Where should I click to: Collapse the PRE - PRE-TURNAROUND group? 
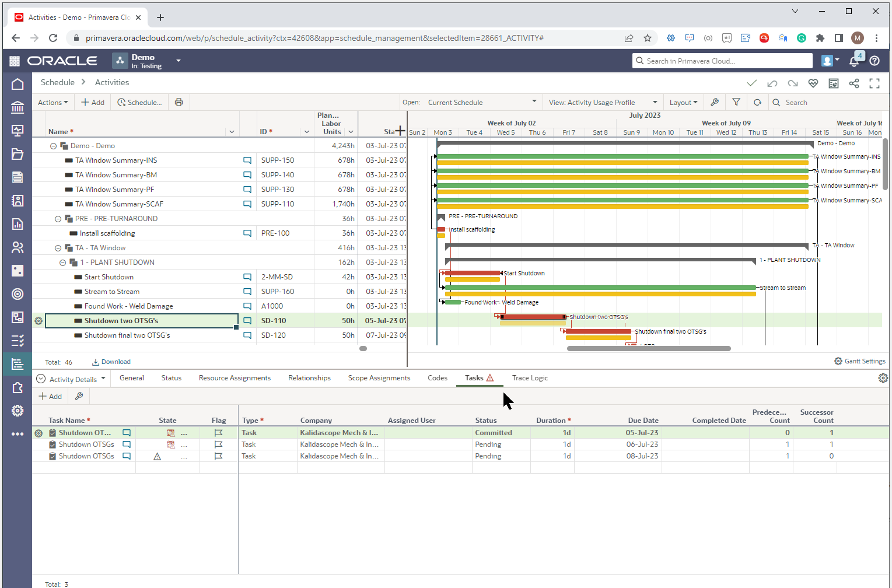coord(58,219)
